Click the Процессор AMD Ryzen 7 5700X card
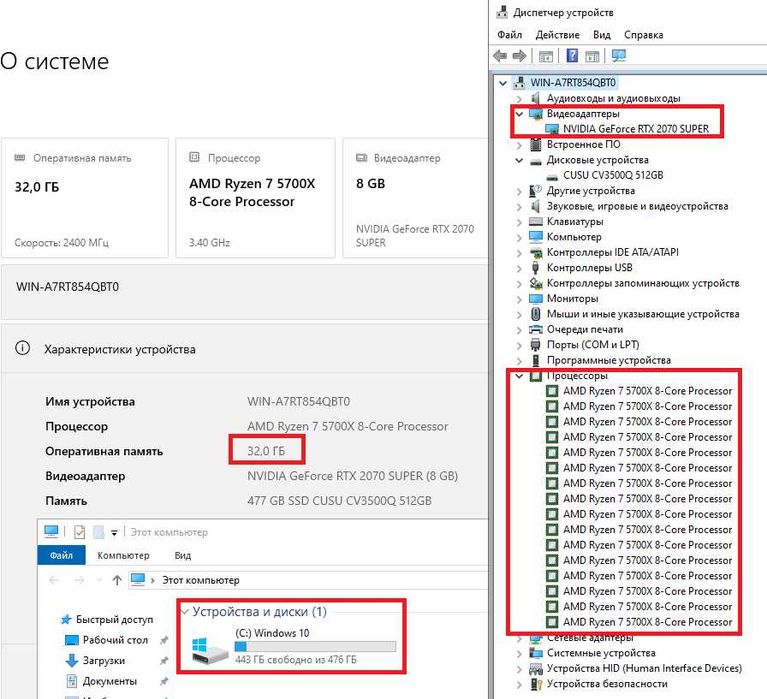 [255, 198]
